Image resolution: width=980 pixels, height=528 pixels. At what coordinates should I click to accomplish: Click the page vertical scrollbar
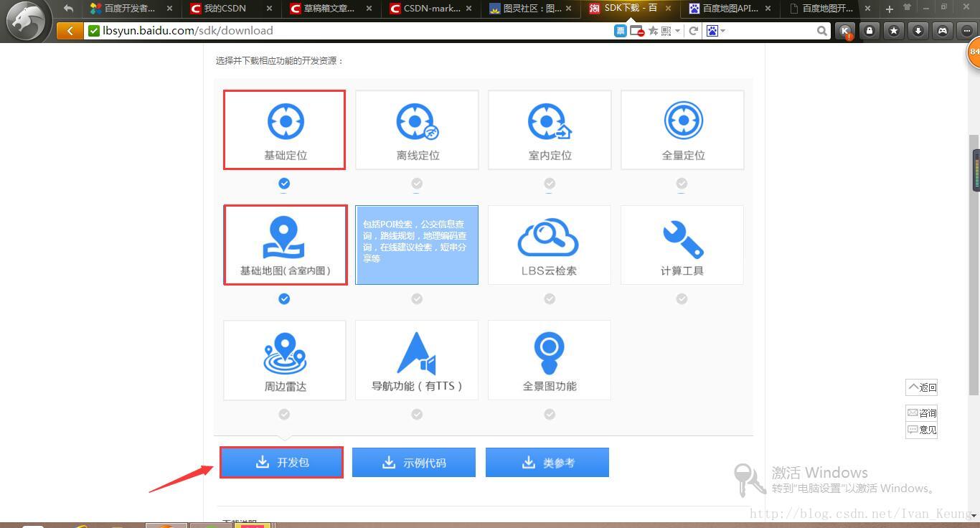[974, 264]
